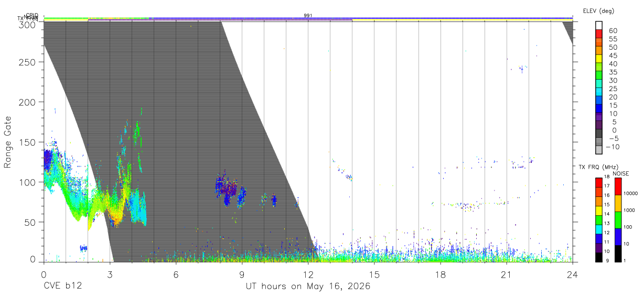
Task: Click the red top swatch of NOISE legend
Action: [618, 186]
